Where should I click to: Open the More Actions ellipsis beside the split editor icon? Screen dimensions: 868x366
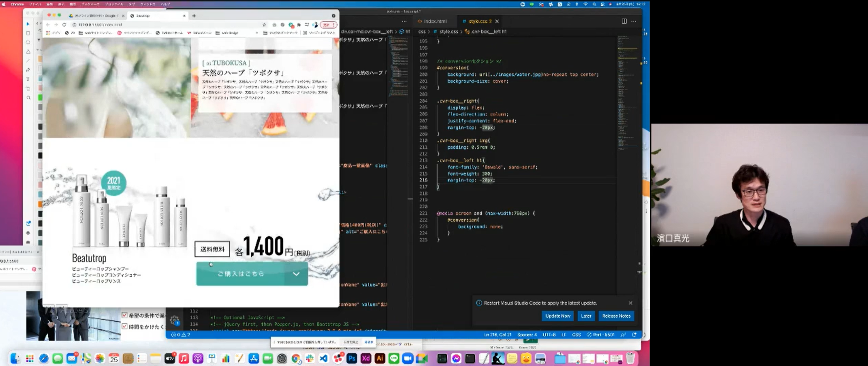(x=634, y=21)
